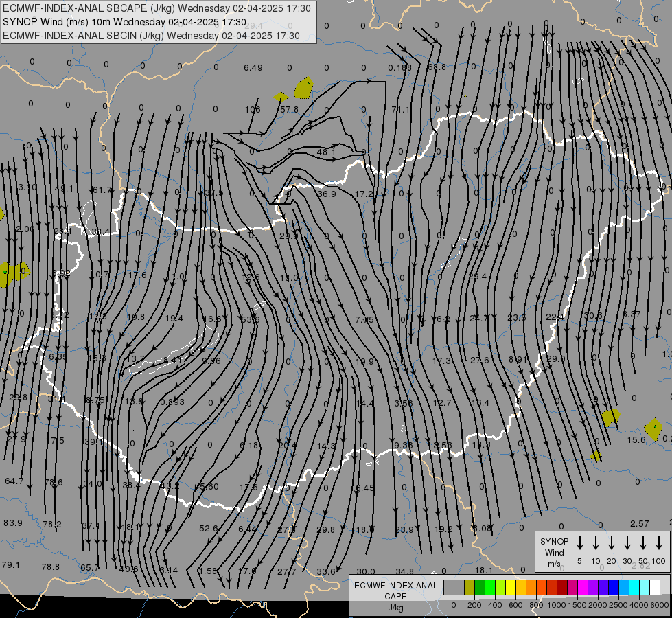Click the CAPE value 8.91
672x618 pixels.
point(518,359)
